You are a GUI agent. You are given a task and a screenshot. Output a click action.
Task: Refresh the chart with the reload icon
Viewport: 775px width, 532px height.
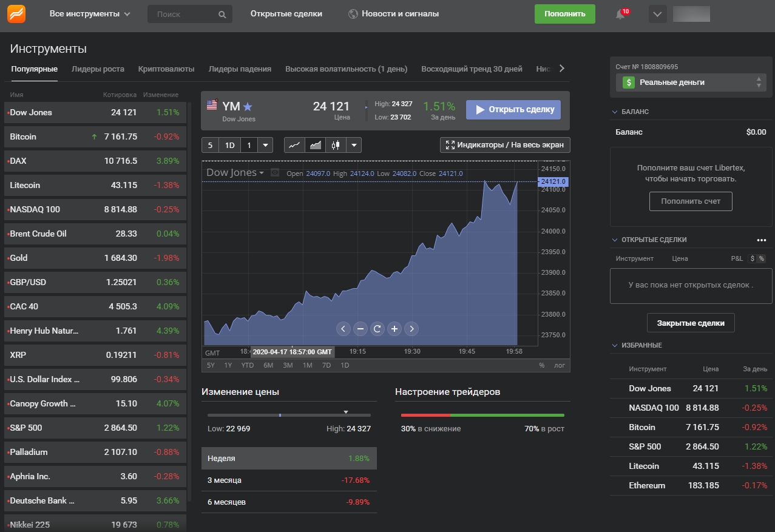(377, 328)
